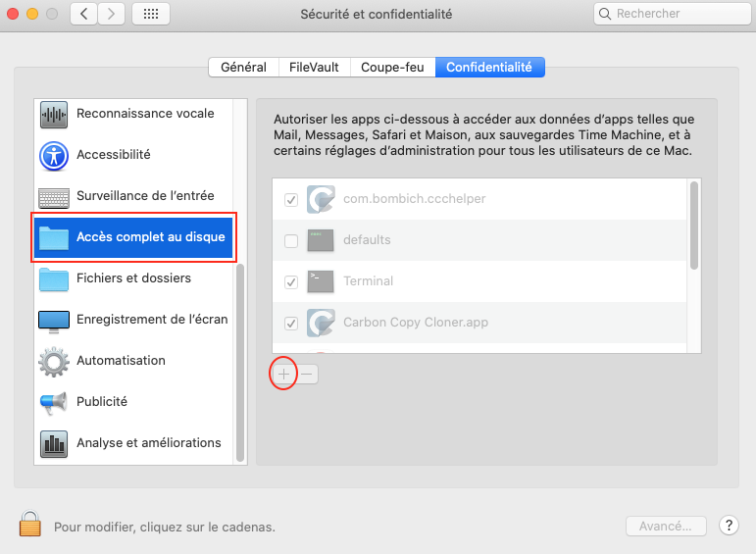
Task: Add an app with the plus button
Action: pos(284,375)
